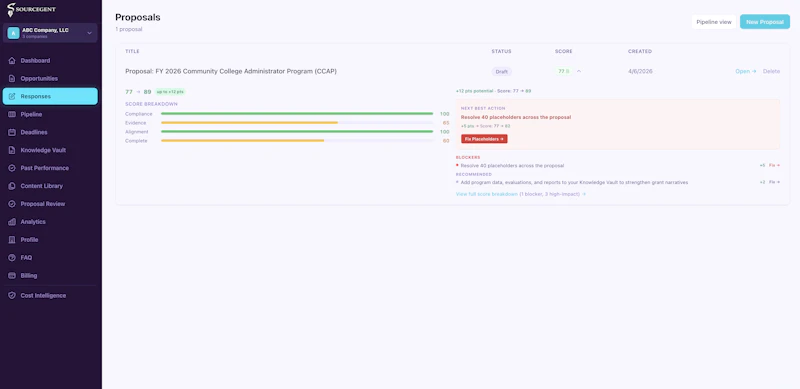Click 'Resolve 40 placeholders' next best action text

click(516, 117)
